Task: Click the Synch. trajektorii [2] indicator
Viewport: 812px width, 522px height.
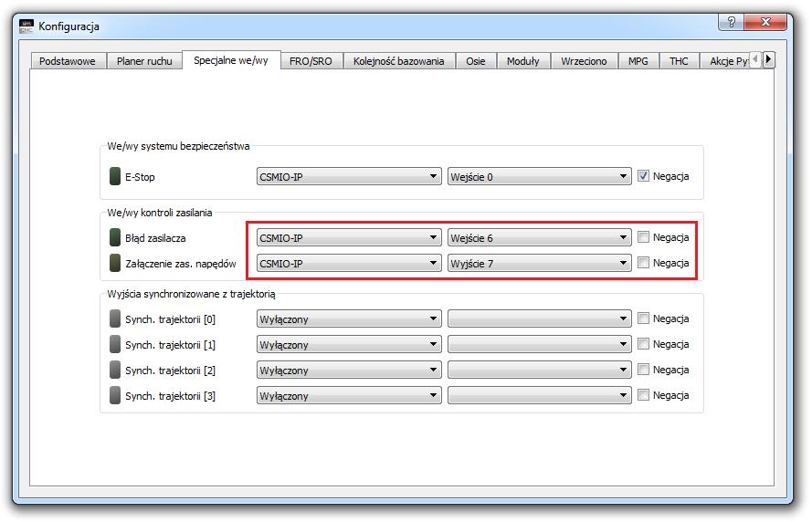Action: click(x=115, y=370)
